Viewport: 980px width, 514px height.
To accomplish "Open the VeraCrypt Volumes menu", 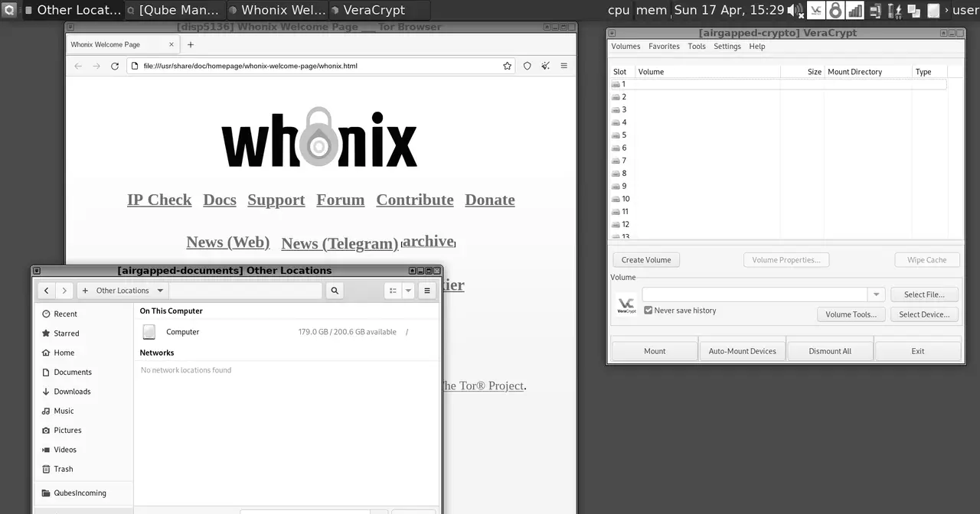I will point(626,47).
